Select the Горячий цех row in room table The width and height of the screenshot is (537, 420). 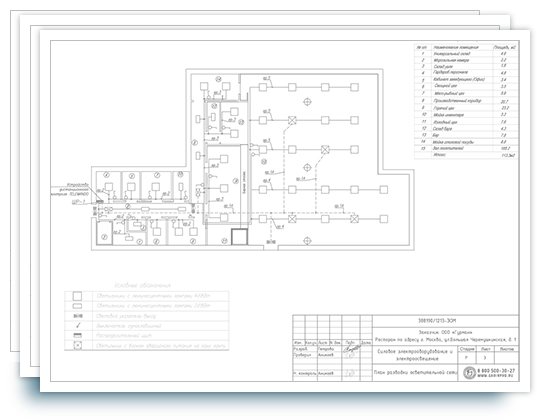pyautogui.click(x=466, y=108)
